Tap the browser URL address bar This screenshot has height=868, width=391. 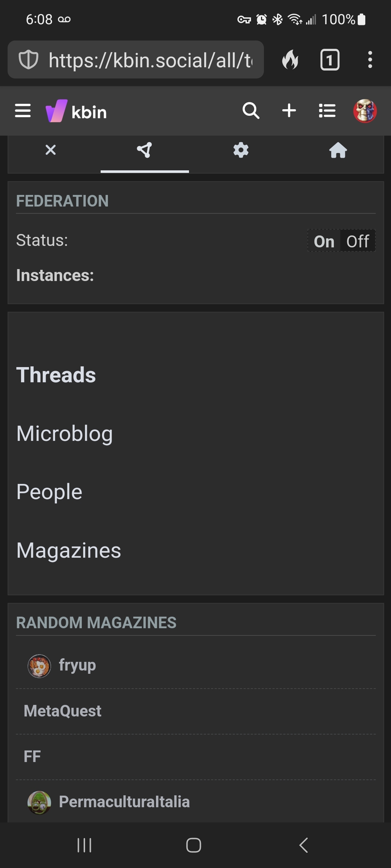click(136, 60)
